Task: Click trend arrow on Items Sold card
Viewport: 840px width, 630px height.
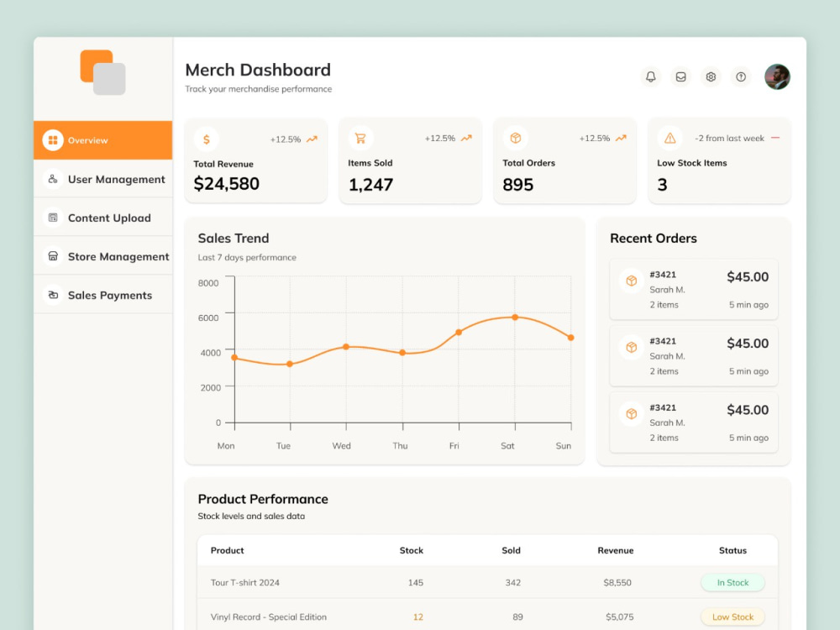Action: (x=466, y=139)
